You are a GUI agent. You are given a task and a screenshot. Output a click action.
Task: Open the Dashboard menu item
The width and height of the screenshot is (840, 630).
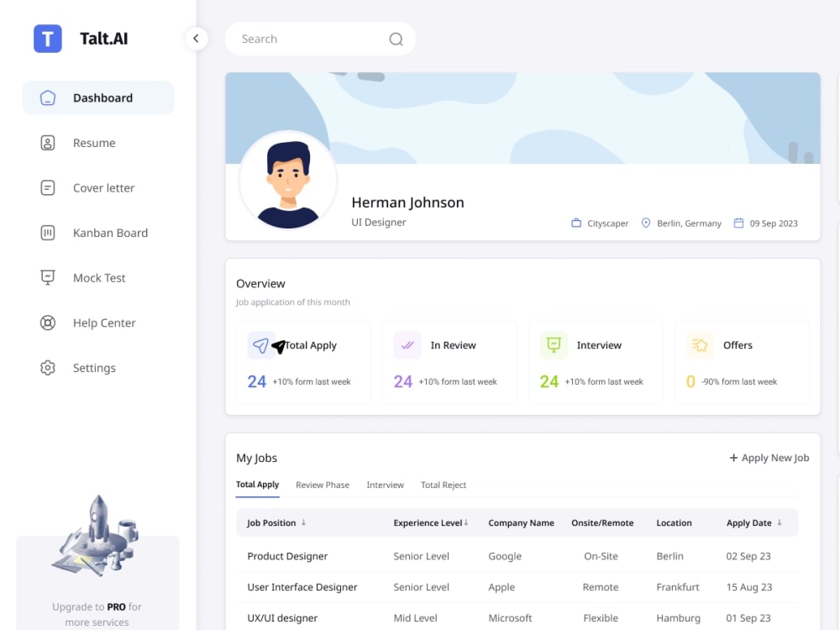[x=98, y=98]
